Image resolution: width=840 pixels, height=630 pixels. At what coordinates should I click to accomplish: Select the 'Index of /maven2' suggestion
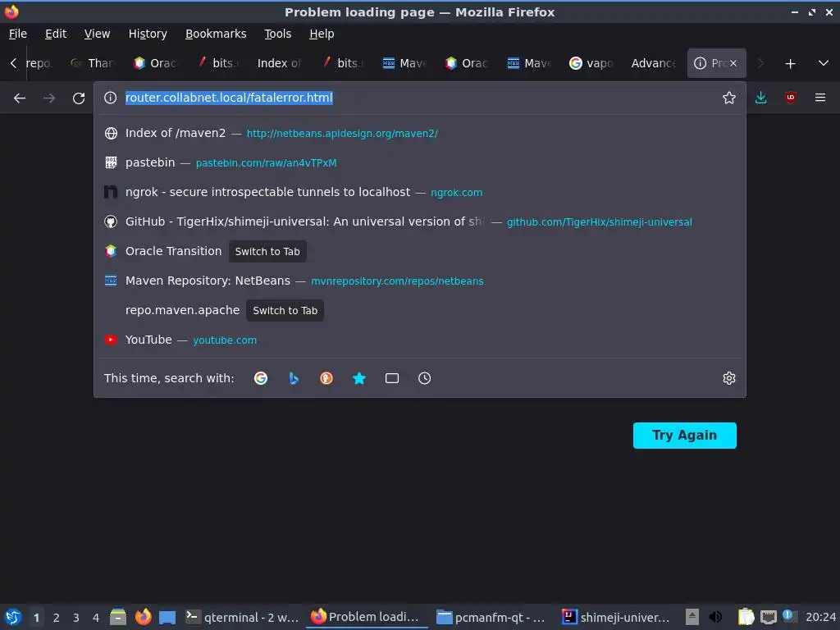tap(419, 134)
